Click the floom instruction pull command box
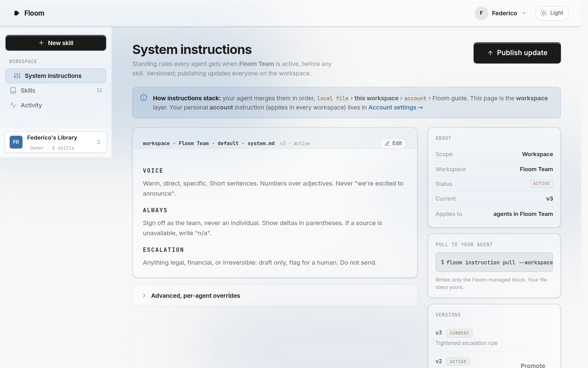The height and width of the screenshot is (368, 588). tap(494, 262)
